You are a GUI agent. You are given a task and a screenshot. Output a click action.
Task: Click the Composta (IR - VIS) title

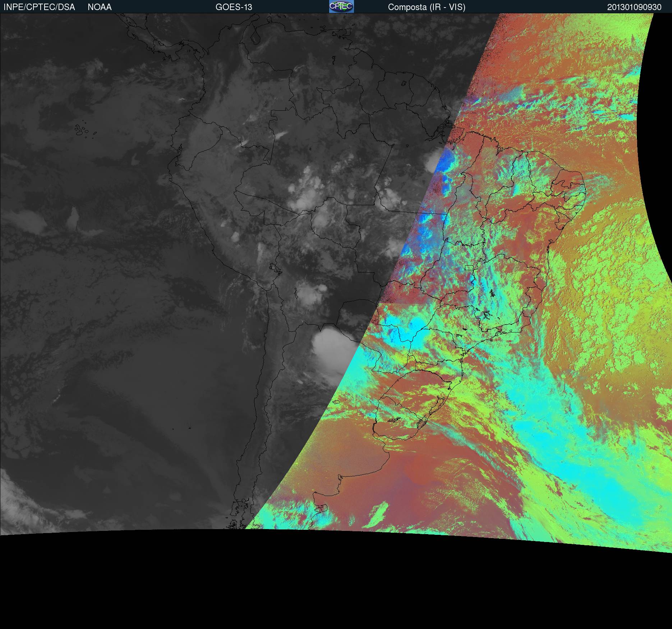click(x=427, y=7)
